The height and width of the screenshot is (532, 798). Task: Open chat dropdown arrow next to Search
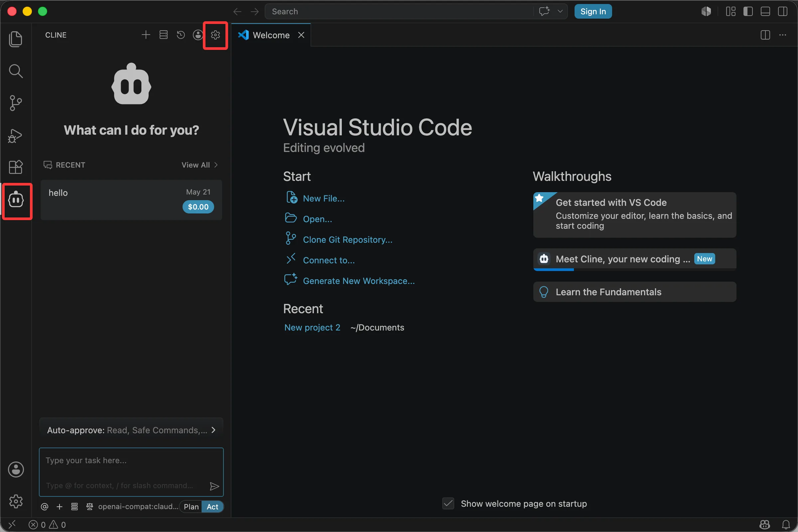560,11
